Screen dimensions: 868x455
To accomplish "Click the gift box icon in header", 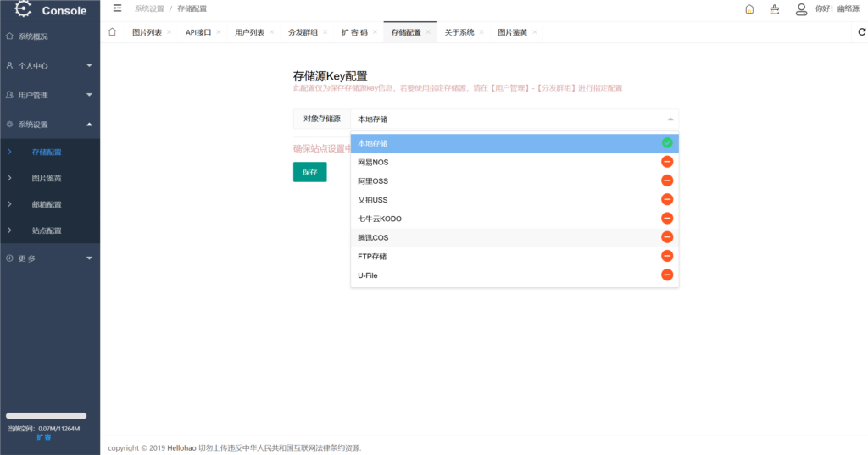I will (x=775, y=8).
